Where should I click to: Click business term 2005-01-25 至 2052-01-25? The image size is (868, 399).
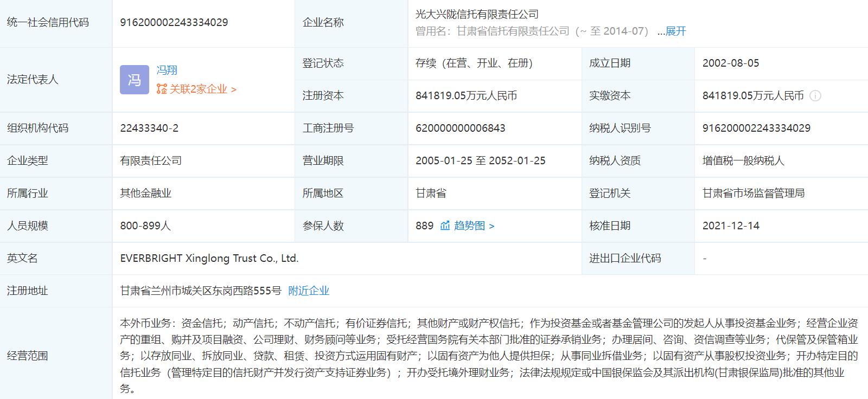click(481, 160)
